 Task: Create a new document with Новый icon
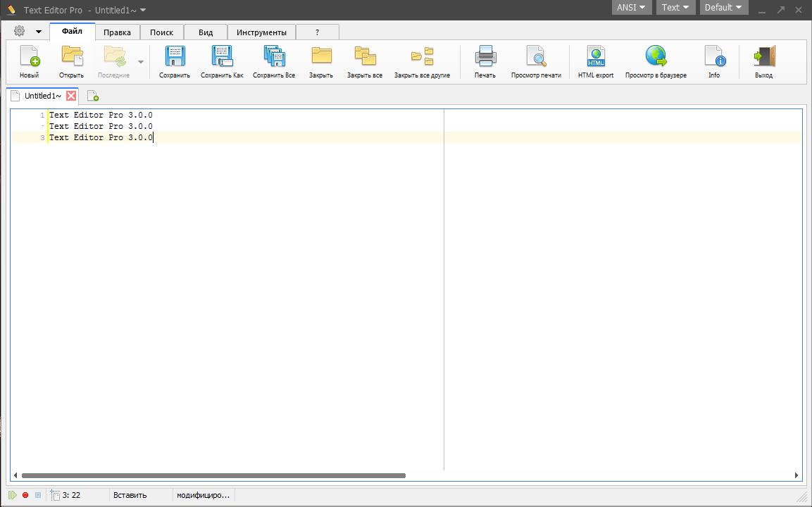[30, 62]
